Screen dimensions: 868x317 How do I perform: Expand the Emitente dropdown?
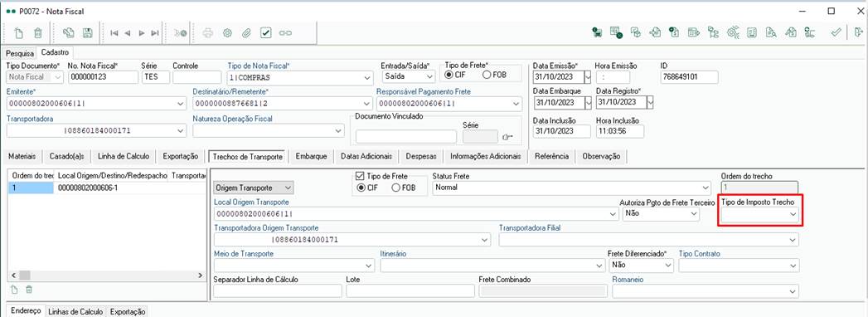coord(181,104)
